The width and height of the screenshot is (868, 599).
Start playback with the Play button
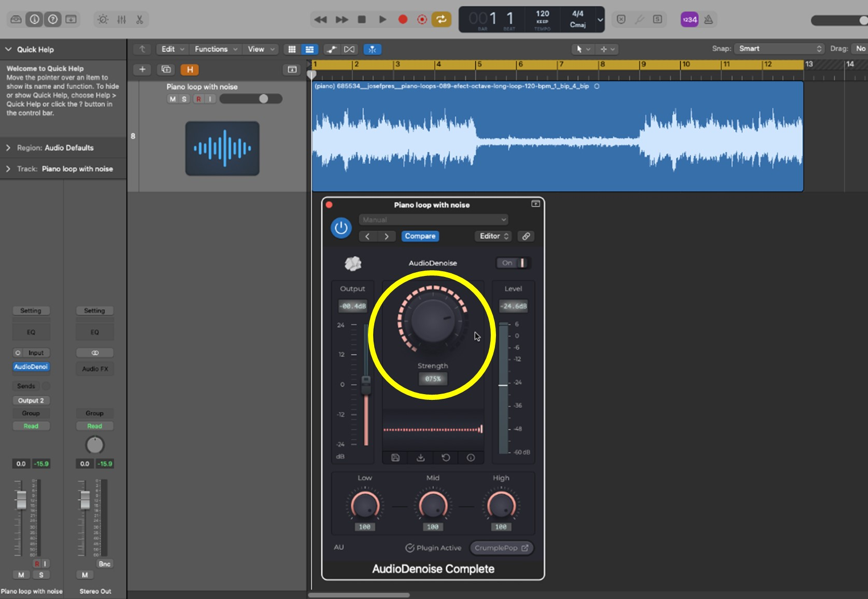tap(382, 20)
